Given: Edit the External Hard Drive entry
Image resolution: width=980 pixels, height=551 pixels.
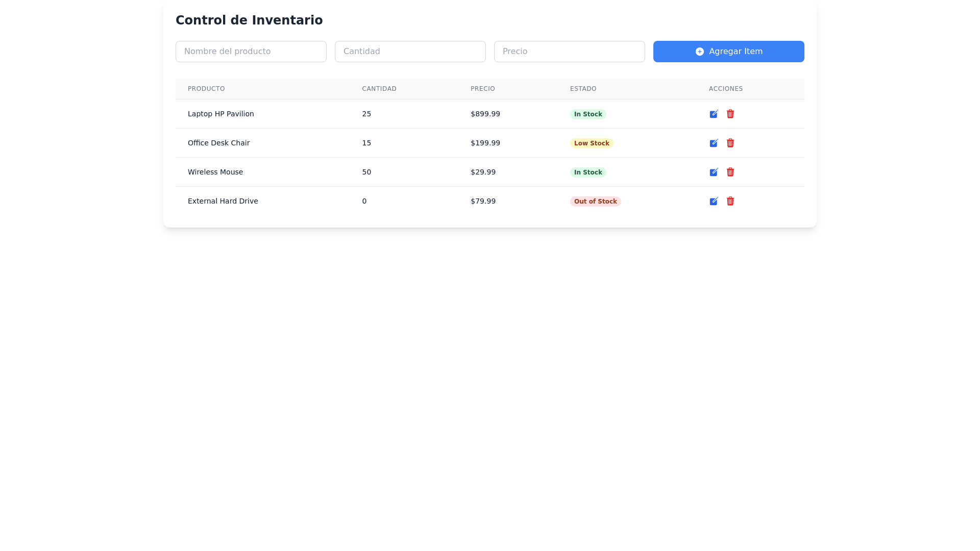Looking at the screenshot, I should click(714, 201).
